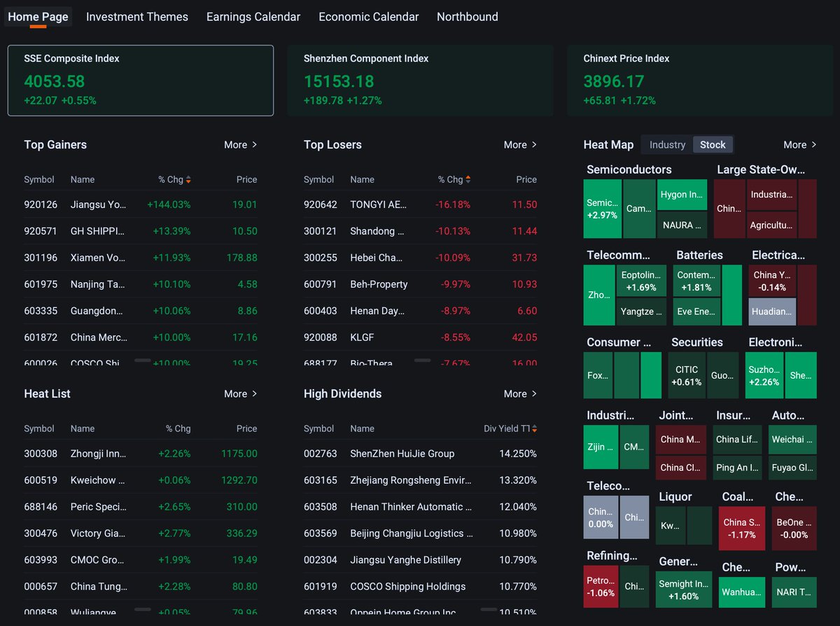Open China S... -1.17% Coal tile
The height and width of the screenshot is (626, 840).
point(742,528)
